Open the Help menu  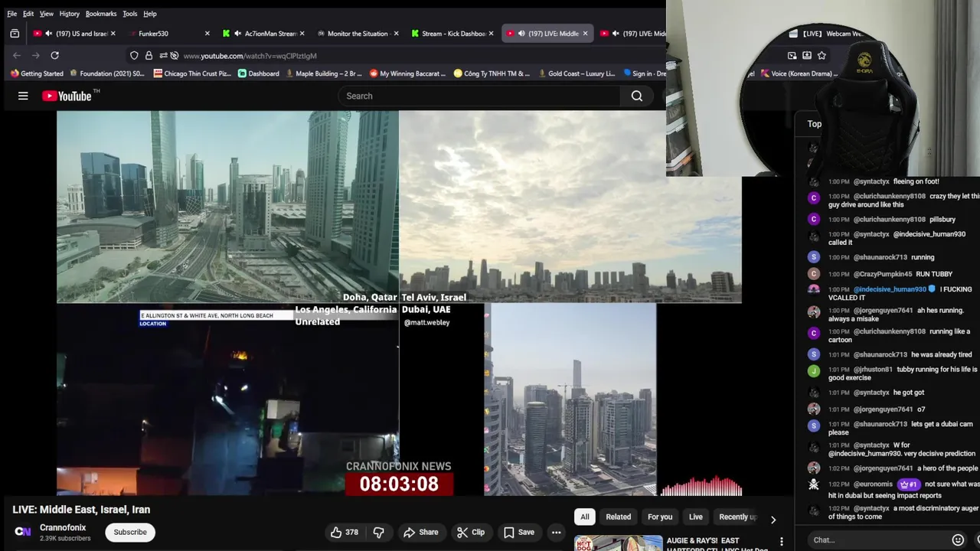click(150, 14)
